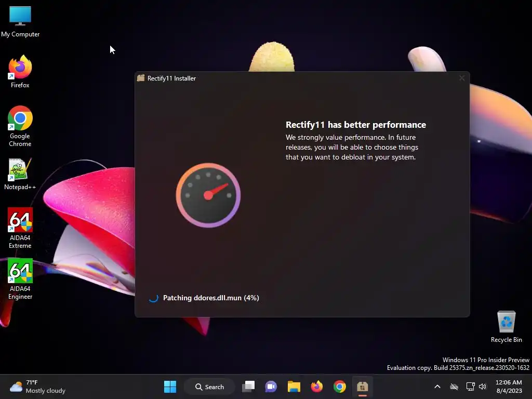Click the speedometer performance graphic
Image resolution: width=532 pixels, height=399 pixels.
(x=208, y=195)
